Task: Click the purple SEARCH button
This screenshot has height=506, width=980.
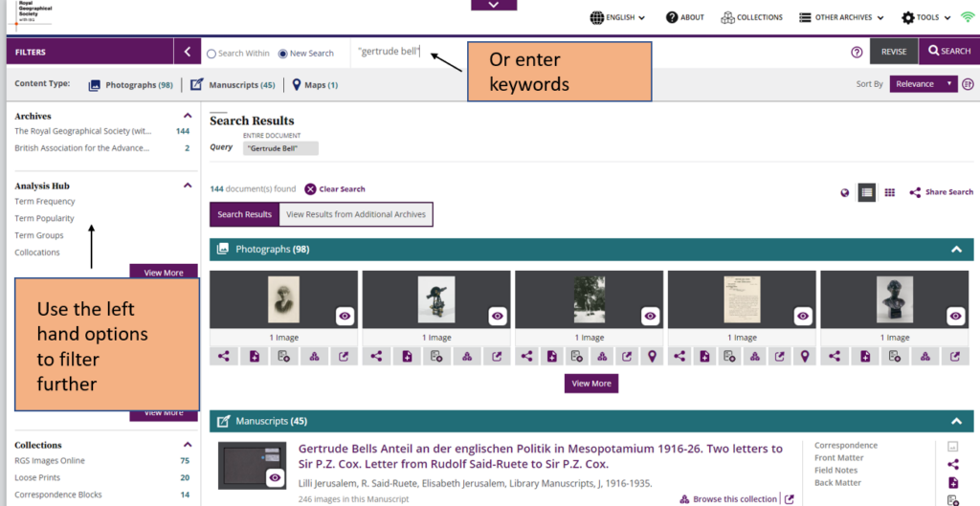Action: click(947, 52)
